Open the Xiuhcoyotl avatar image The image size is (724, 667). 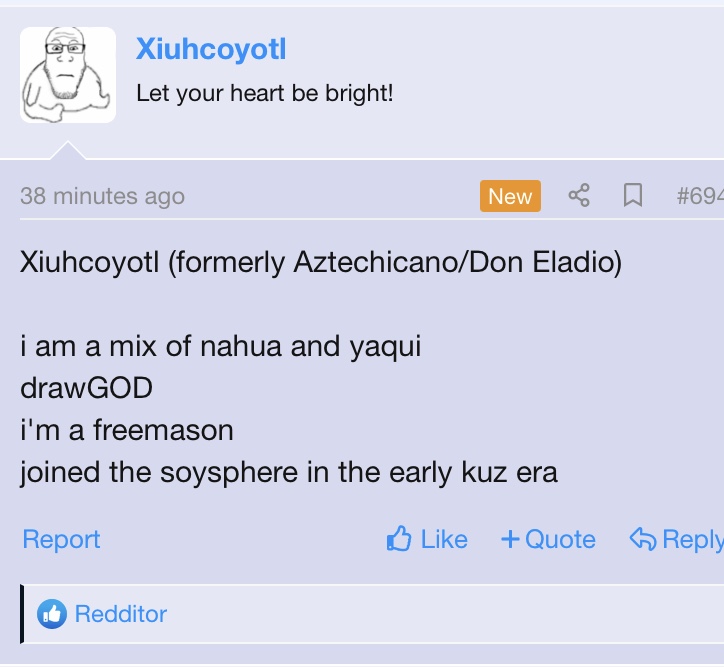coord(68,75)
